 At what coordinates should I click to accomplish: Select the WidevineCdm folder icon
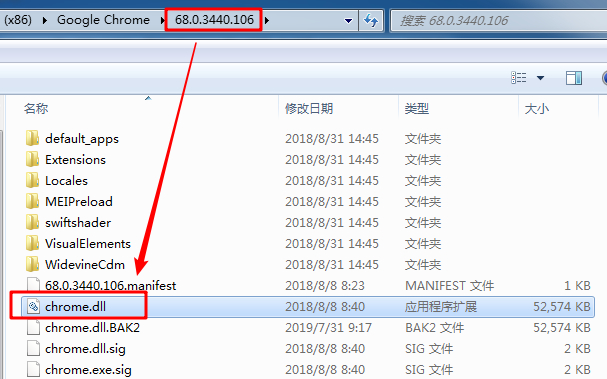(x=33, y=264)
